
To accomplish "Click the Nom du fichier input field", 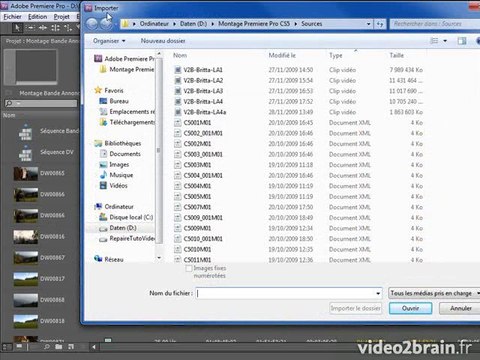I will [x=285, y=293].
